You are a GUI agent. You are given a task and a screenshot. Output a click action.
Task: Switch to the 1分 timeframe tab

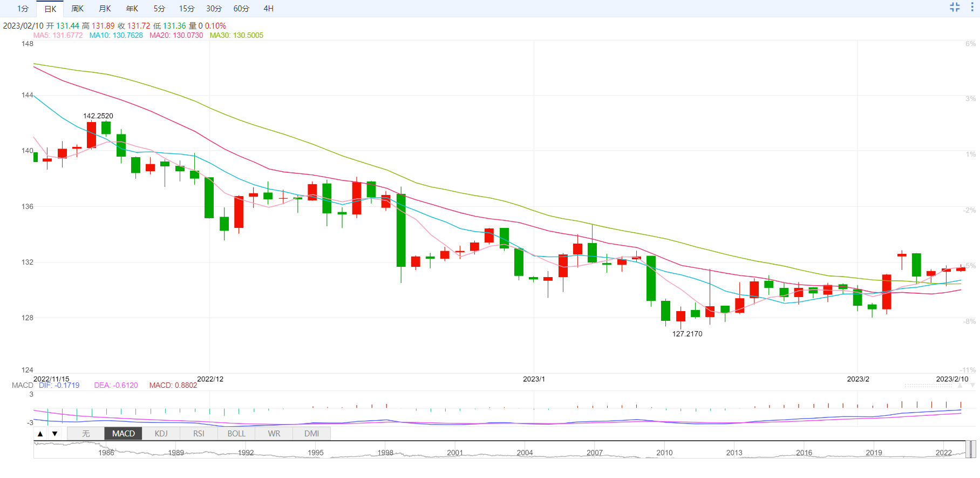click(x=23, y=9)
